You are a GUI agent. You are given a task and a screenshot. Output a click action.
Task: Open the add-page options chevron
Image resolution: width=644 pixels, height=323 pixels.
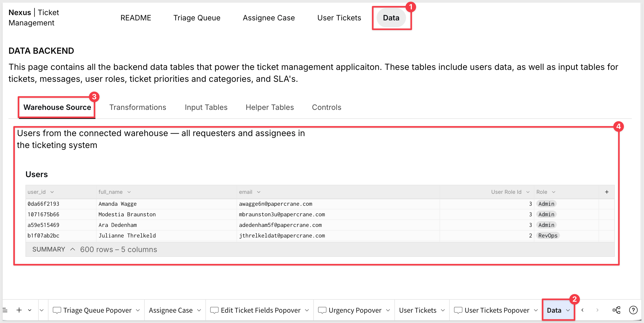pos(30,310)
